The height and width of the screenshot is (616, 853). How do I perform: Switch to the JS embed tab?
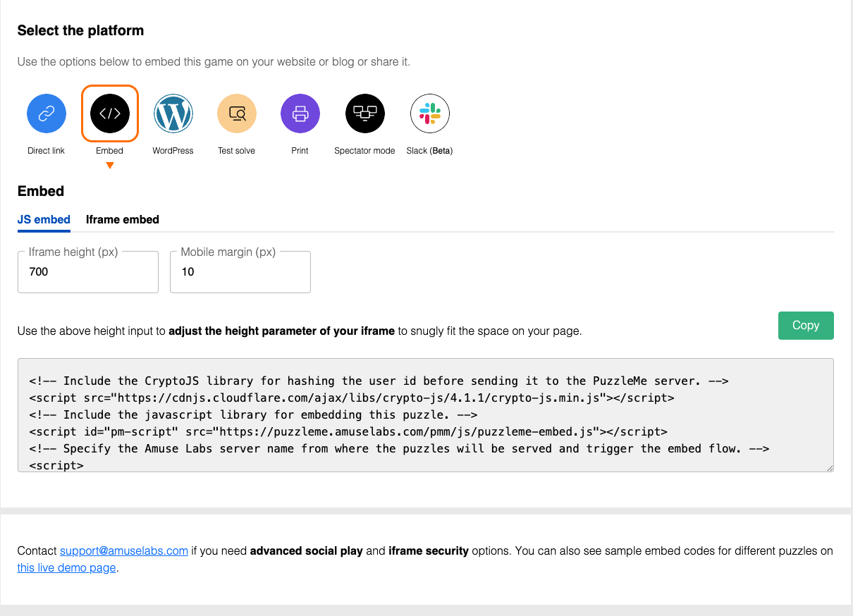44,219
